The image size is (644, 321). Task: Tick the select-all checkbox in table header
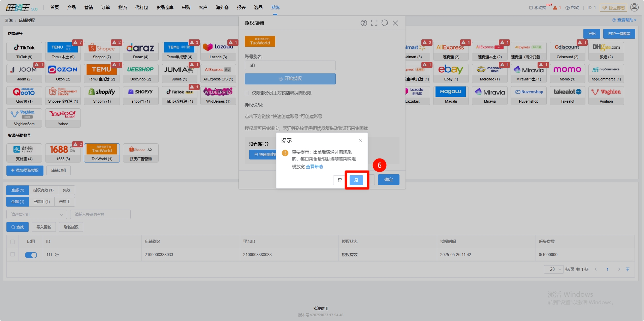point(13,242)
